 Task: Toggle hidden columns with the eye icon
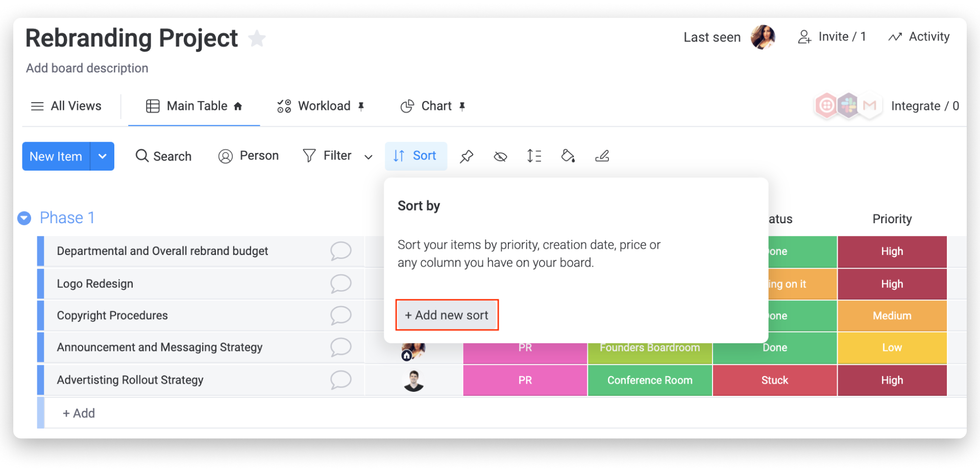500,156
